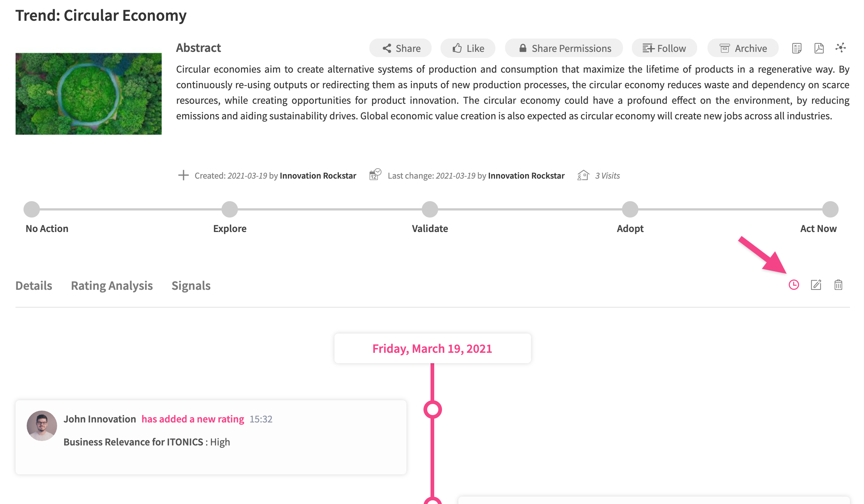Open the history clock icon
The width and height of the screenshot is (864, 504).
pos(794,285)
